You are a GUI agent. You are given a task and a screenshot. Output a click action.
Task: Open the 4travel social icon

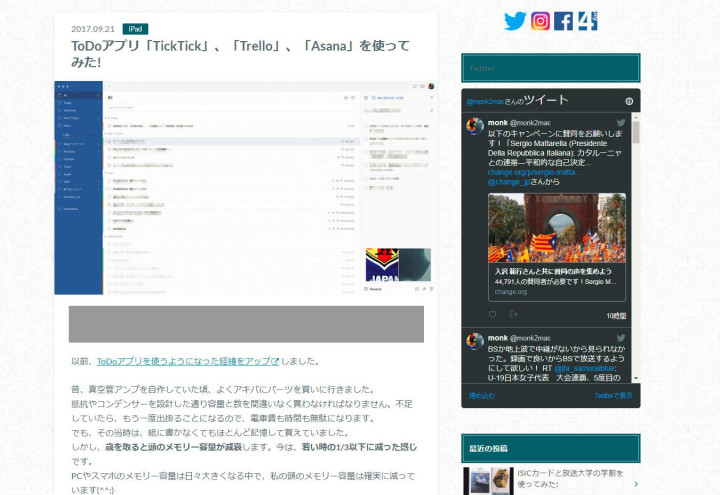pos(587,21)
